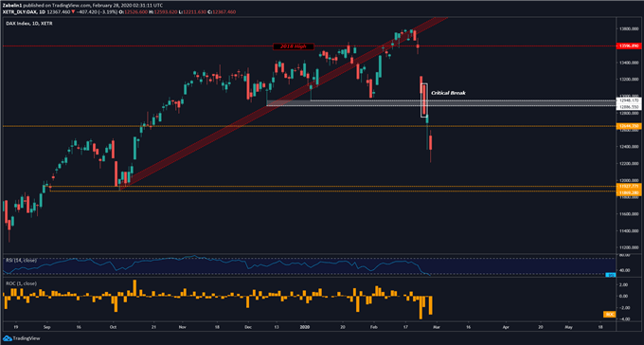Open the RSI (14, close) indicator legend
644x345 pixels.
[x=21, y=261]
